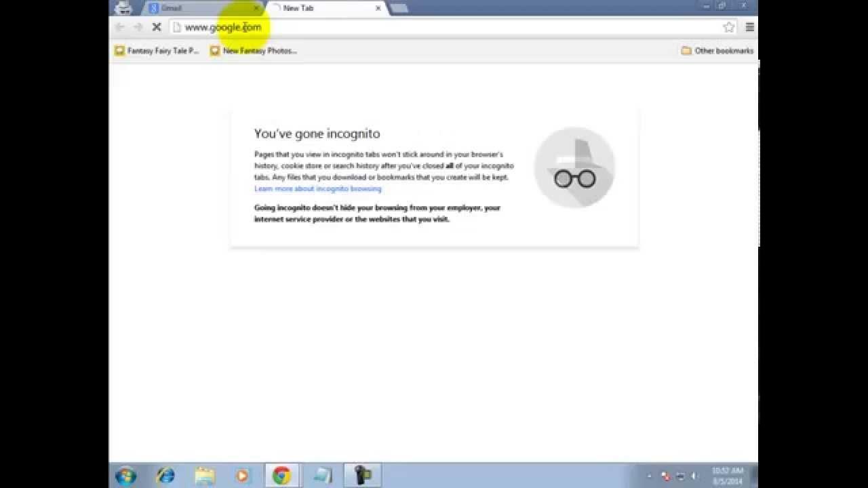Open the camcorder recorder taskbar app
The height and width of the screenshot is (488, 868).
click(363, 476)
